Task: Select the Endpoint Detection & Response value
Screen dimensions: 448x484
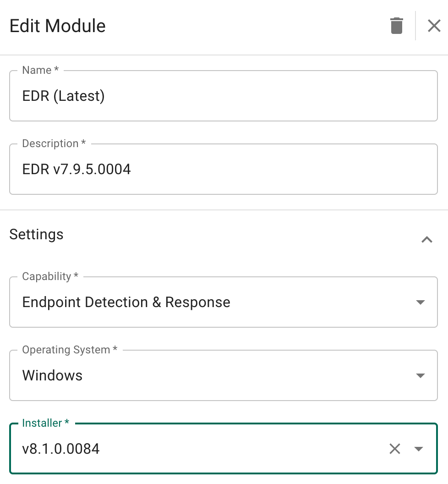Action: point(126,302)
